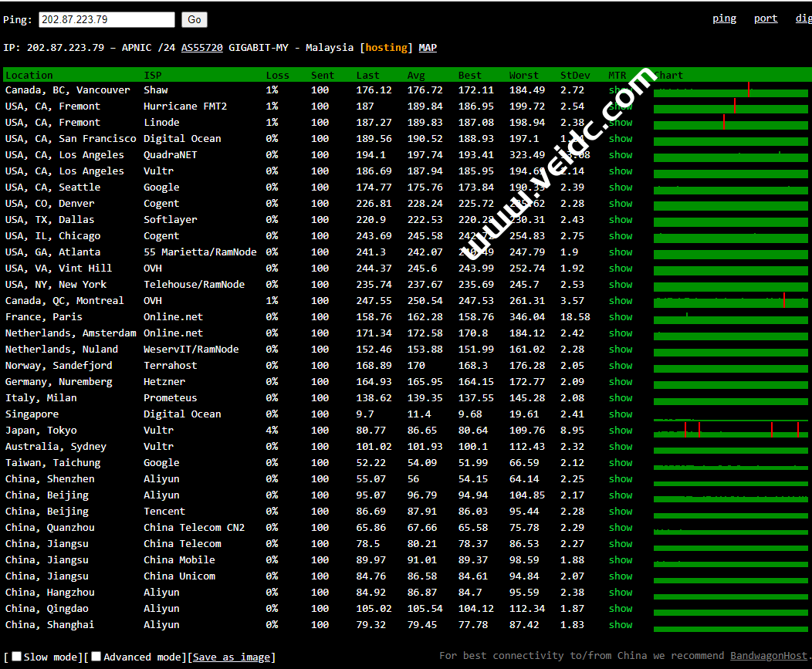Screen dimensions: 812x669
Task: Show MTR for Seattle Google row
Action: pyautogui.click(x=621, y=188)
